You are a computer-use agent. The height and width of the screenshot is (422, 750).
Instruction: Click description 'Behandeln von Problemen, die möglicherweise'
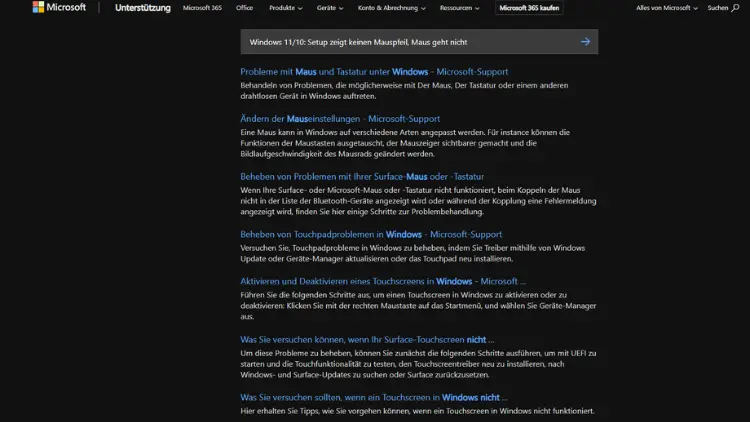pos(404,90)
